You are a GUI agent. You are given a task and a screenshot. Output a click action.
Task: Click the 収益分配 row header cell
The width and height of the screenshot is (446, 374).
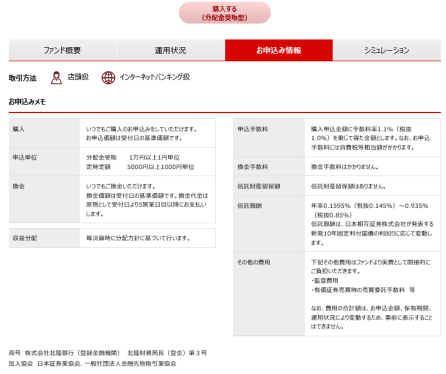[x=44, y=238]
